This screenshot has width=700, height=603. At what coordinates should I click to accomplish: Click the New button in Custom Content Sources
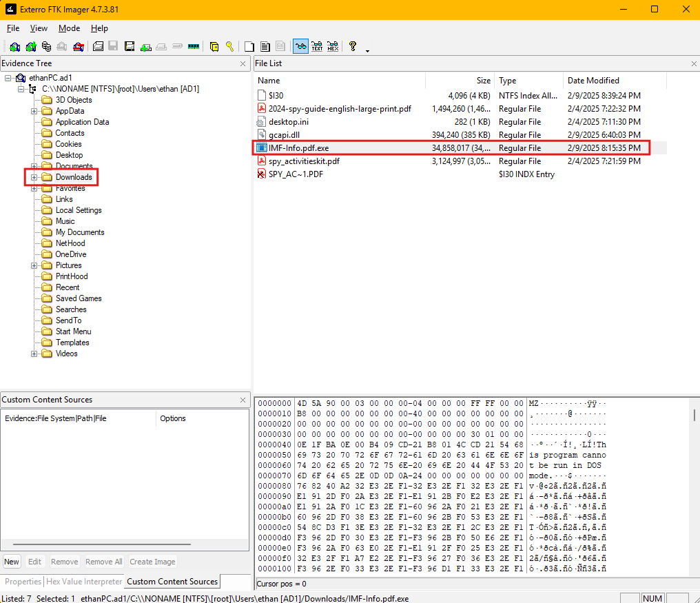click(x=12, y=562)
